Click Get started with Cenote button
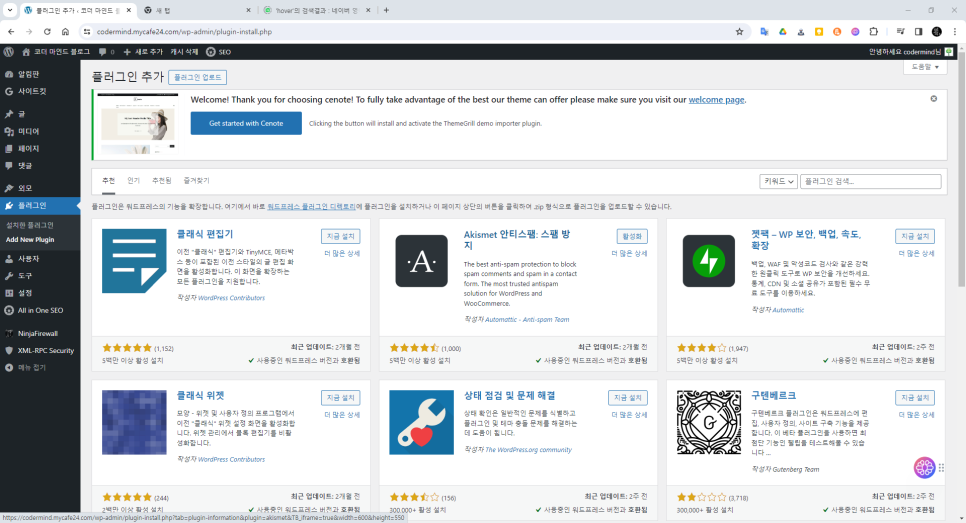 pos(246,123)
